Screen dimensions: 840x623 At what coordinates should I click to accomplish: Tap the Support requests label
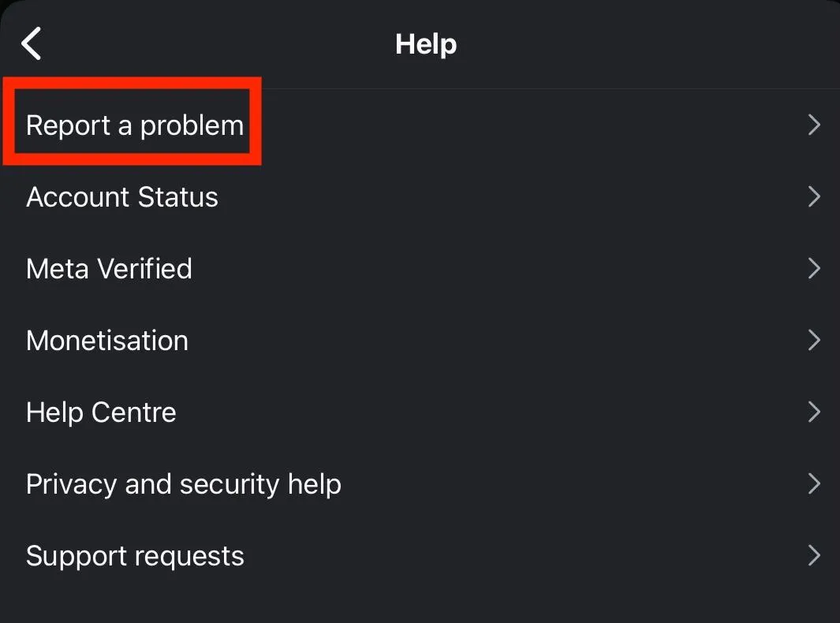click(135, 556)
